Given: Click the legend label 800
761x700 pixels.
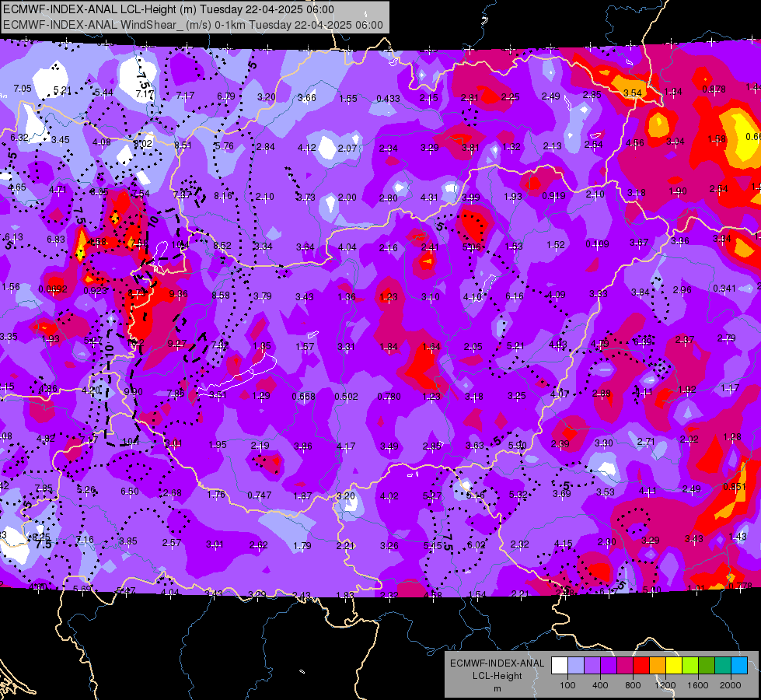Looking at the screenshot, I should [633, 685].
